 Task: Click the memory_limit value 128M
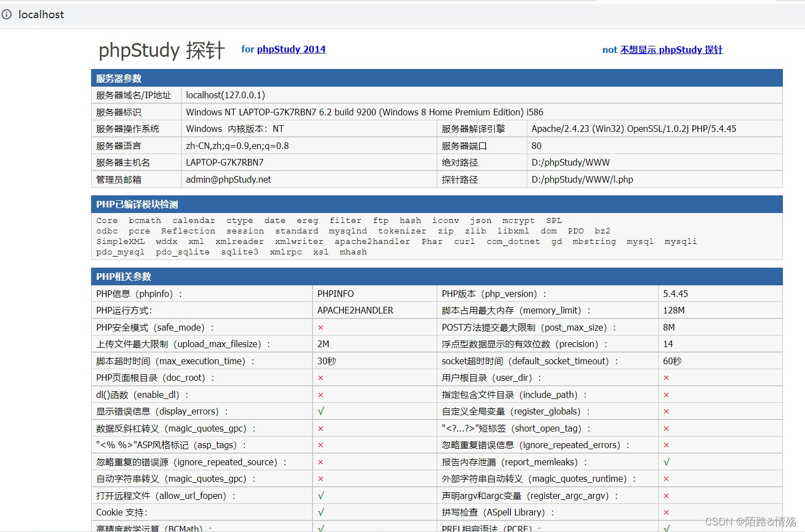674,311
